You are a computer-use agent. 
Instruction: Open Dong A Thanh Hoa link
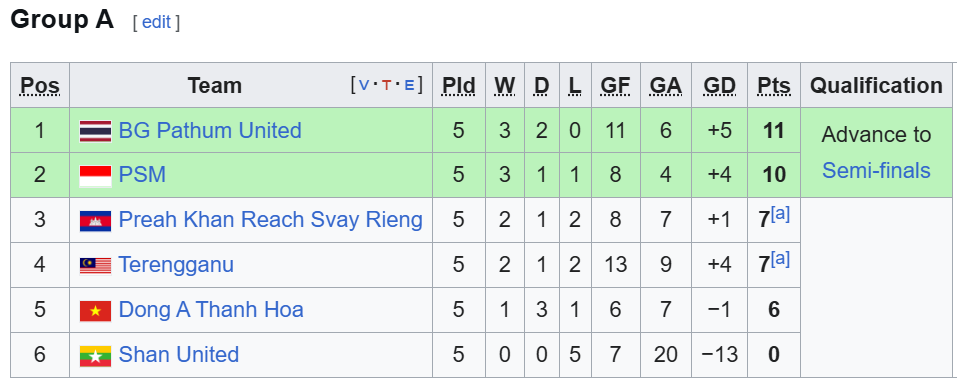pos(211,310)
